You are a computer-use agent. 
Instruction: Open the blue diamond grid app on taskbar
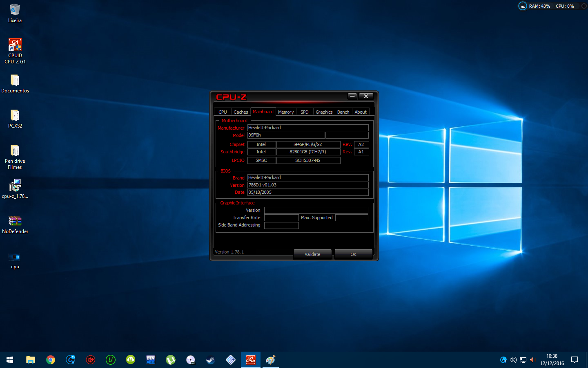click(231, 360)
